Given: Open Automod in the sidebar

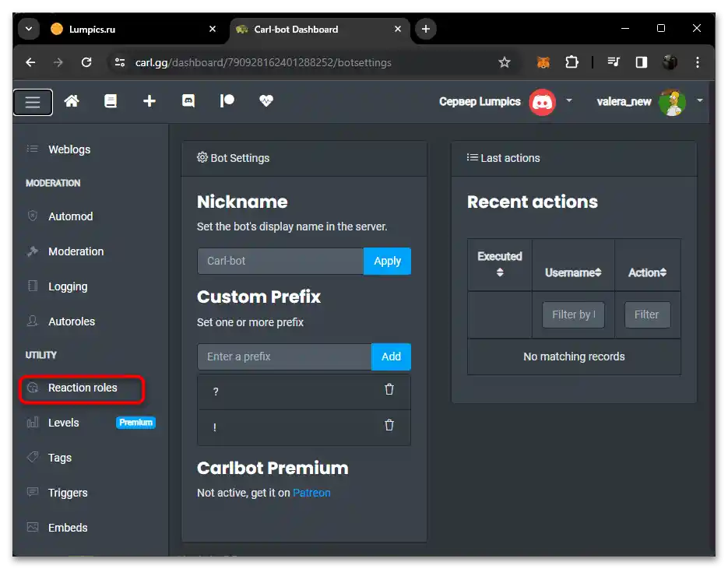Looking at the screenshot, I should (71, 216).
